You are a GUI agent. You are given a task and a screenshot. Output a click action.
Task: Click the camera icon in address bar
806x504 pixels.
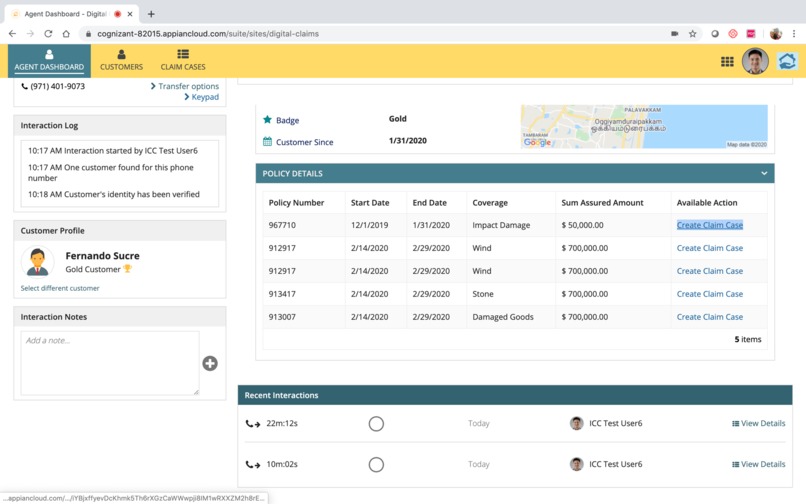(x=674, y=33)
